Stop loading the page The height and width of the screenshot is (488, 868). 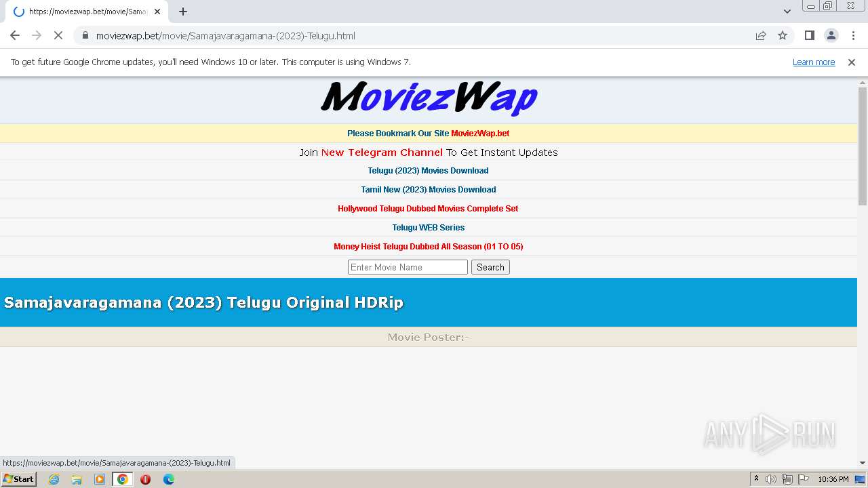tap(58, 35)
